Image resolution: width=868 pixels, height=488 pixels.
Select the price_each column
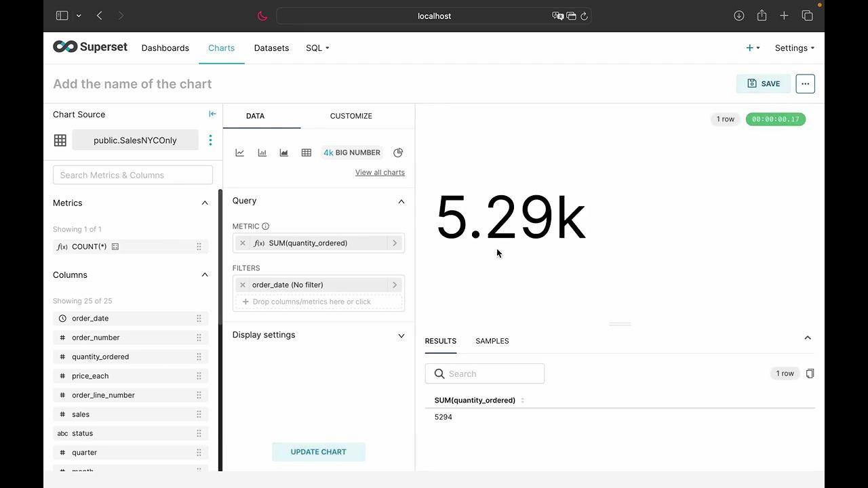point(131,375)
